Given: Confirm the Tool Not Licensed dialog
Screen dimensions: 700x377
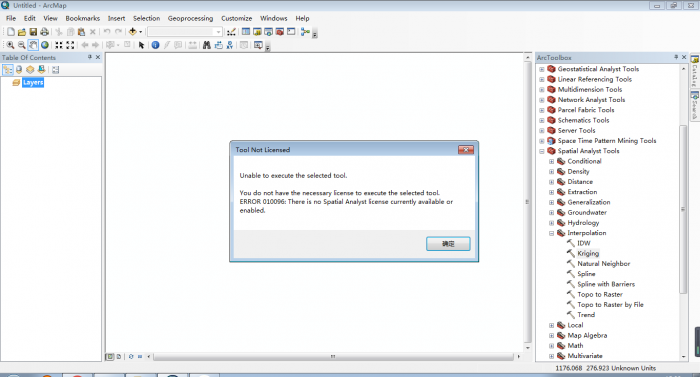Looking at the screenshot, I should tap(448, 243).
